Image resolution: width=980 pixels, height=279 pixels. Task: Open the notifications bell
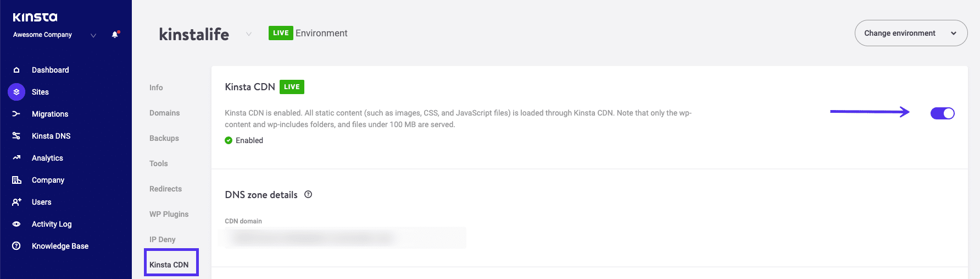click(x=115, y=35)
